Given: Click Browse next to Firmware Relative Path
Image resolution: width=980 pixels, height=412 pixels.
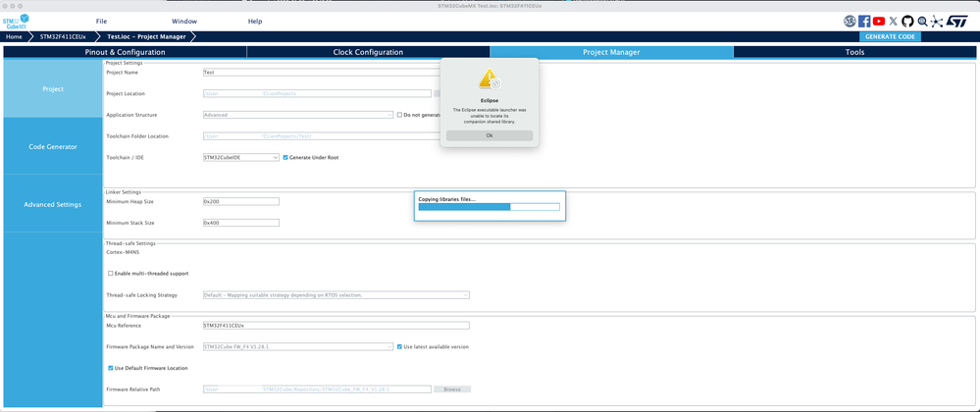Looking at the screenshot, I should 452,389.
